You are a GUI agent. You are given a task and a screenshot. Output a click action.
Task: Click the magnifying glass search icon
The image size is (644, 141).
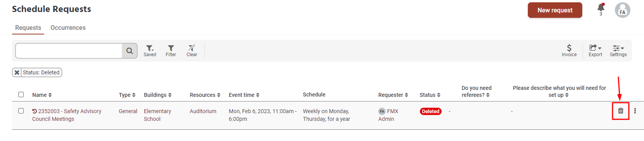[130, 51]
